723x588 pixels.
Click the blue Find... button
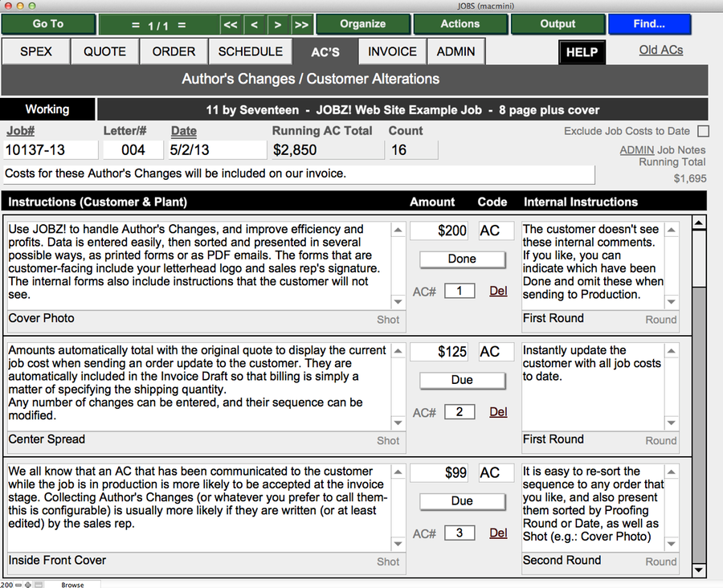click(x=648, y=24)
